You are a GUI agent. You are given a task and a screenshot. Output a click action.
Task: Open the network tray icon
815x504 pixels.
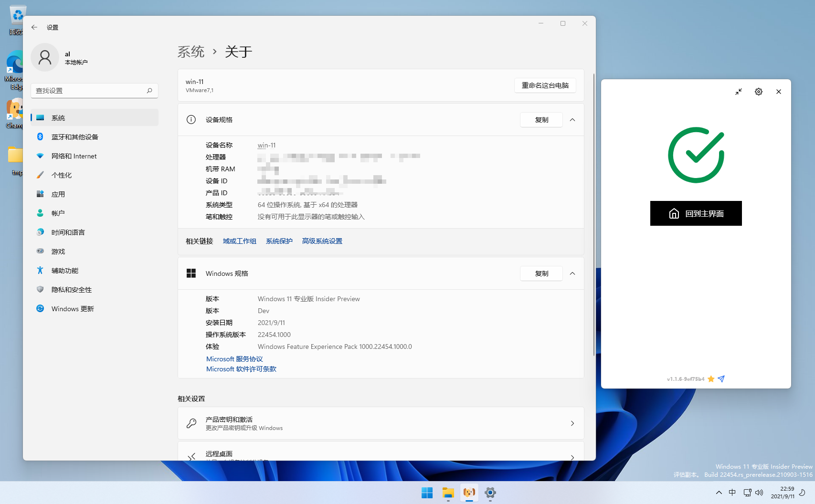(x=747, y=493)
